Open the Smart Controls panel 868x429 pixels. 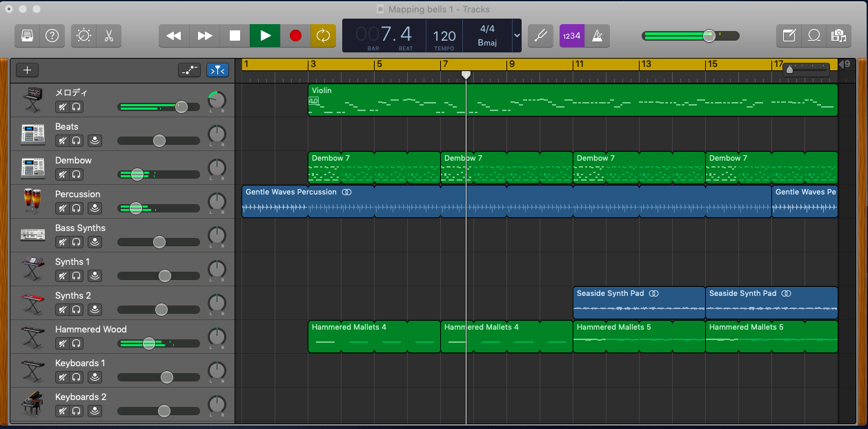pos(83,35)
